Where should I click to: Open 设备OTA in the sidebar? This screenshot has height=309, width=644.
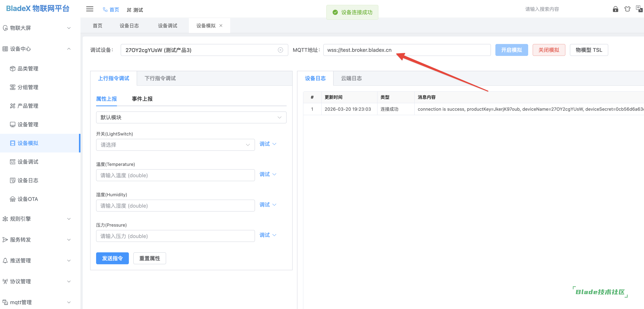click(28, 199)
